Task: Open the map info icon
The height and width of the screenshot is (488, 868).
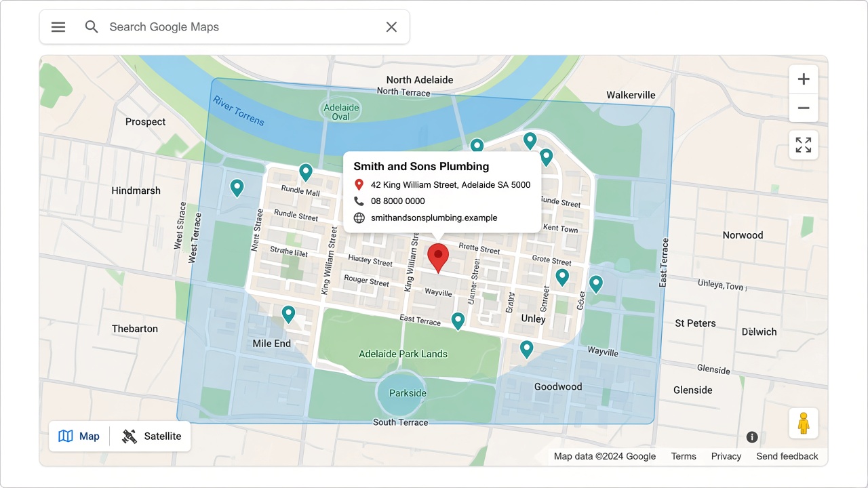Action: click(752, 437)
